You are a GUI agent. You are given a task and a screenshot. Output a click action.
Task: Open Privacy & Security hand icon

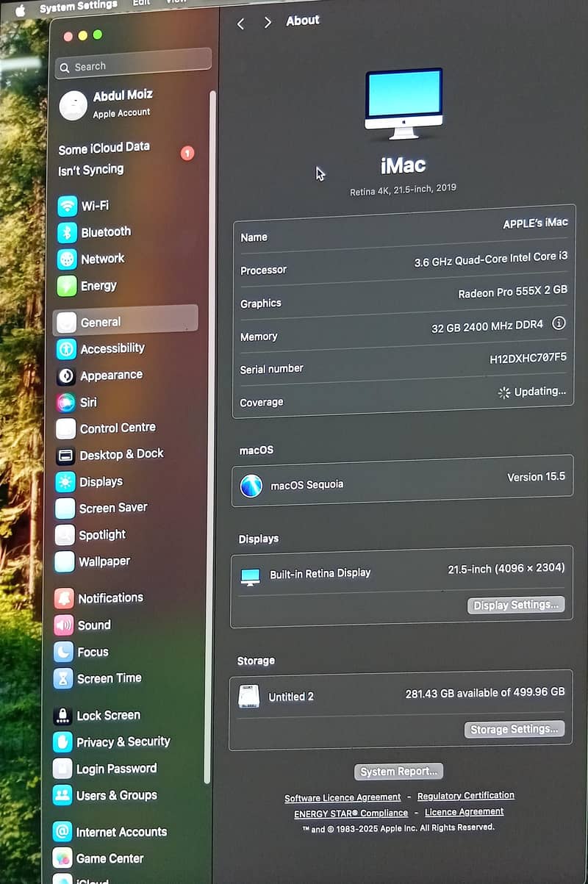pos(62,742)
